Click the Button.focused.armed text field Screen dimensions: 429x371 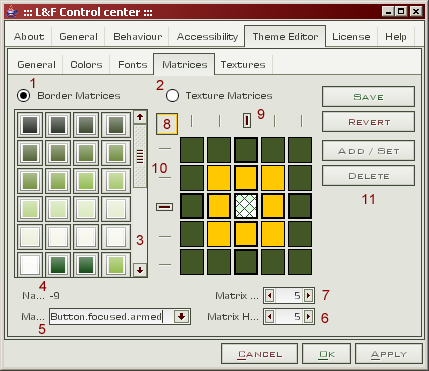coord(111,316)
